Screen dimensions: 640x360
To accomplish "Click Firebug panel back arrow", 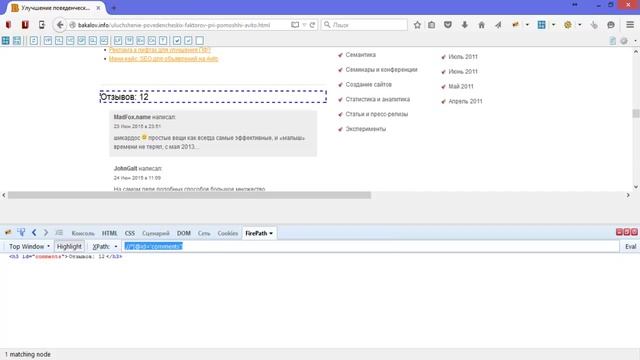I will [34, 233].
